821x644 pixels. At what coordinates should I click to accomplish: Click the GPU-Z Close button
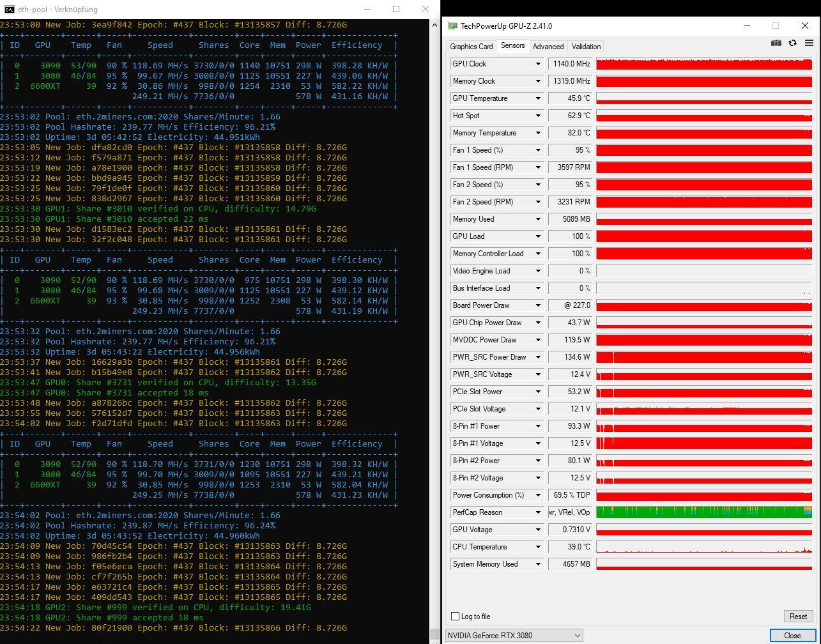point(792,635)
